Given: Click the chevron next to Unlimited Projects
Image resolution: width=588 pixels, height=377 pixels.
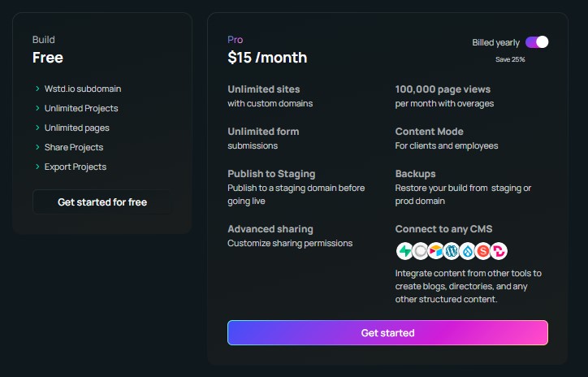Looking at the screenshot, I should point(37,108).
